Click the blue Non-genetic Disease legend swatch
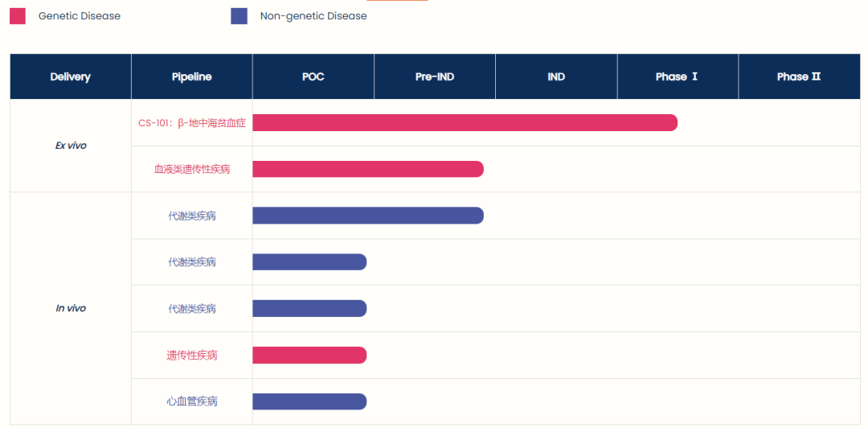This screenshot has height=428, width=868. pyautogui.click(x=239, y=16)
